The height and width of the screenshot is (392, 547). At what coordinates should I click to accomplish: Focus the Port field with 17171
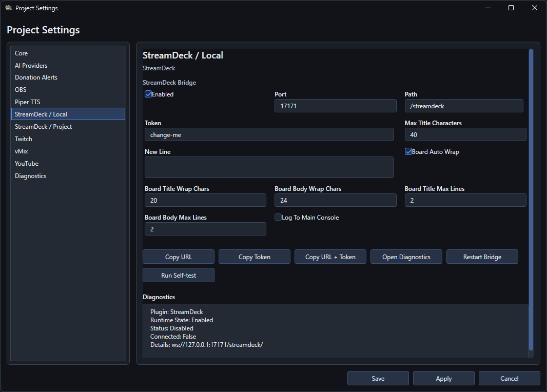pos(335,106)
